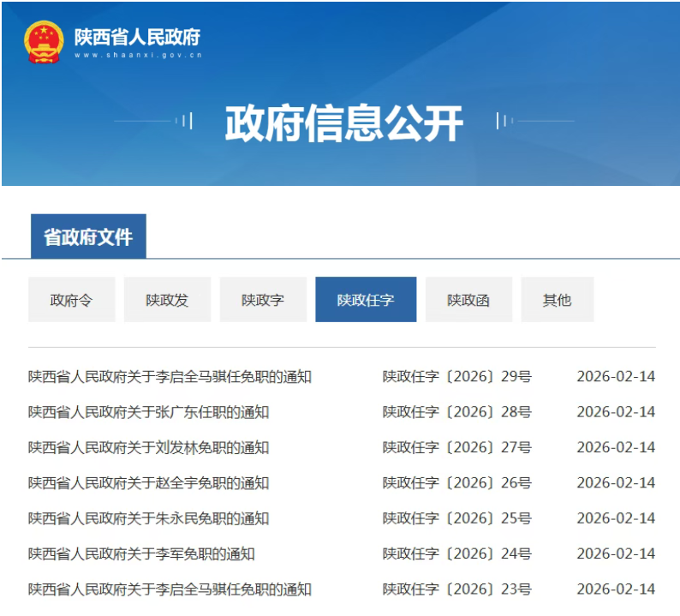
Task: Open the 其他 category tab
Action: [x=557, y=300]
